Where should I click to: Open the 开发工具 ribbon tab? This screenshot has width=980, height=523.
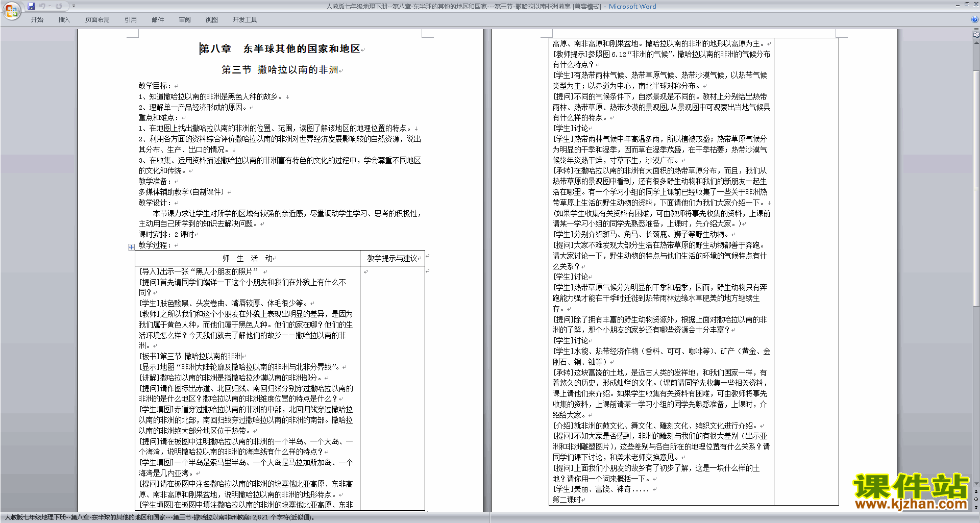pos(244,19)
